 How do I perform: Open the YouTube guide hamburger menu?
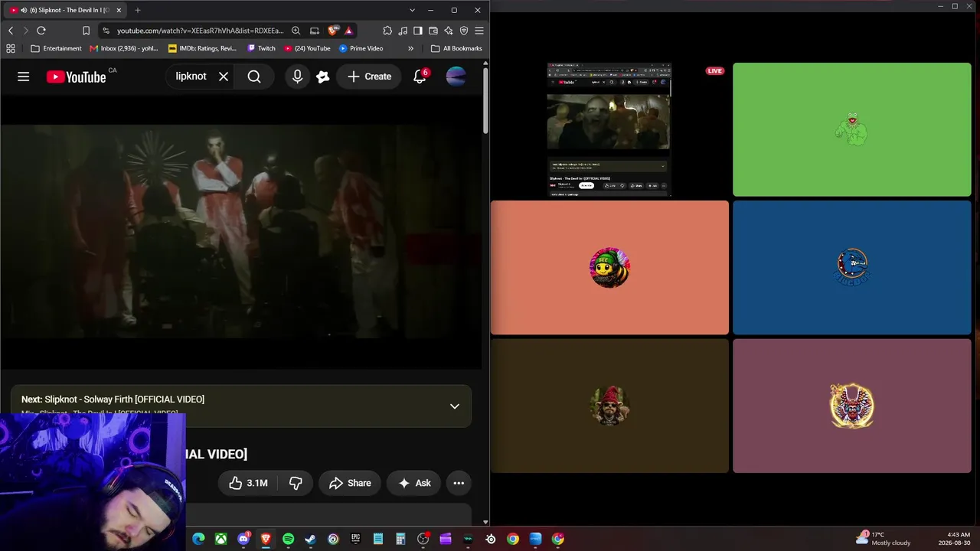point(24,77)
